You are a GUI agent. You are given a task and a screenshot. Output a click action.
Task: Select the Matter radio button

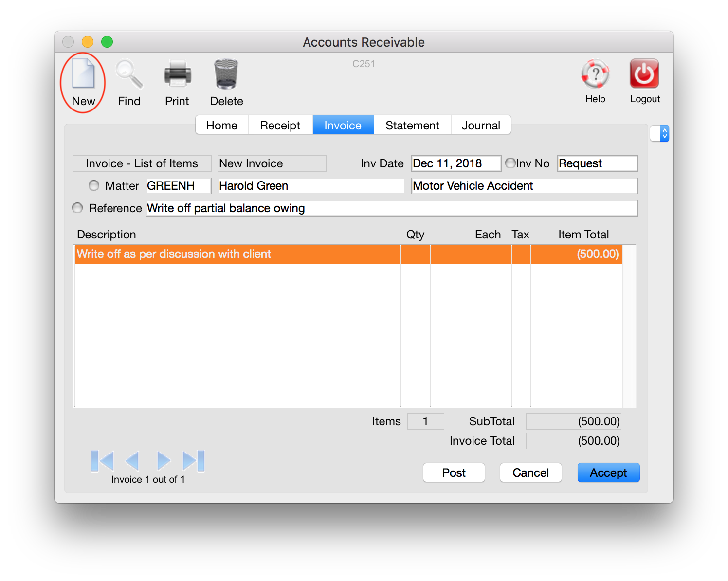coord(94,185)
